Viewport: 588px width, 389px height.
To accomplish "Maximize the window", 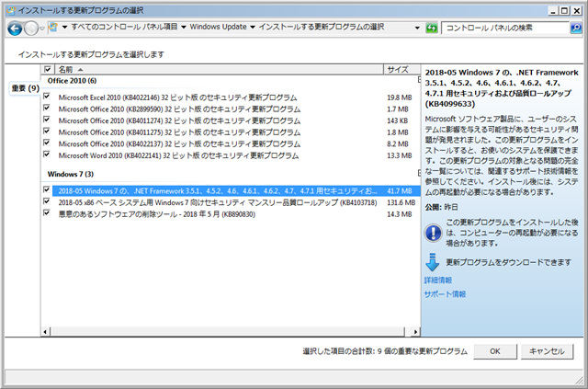I will (x=564, y=11).
